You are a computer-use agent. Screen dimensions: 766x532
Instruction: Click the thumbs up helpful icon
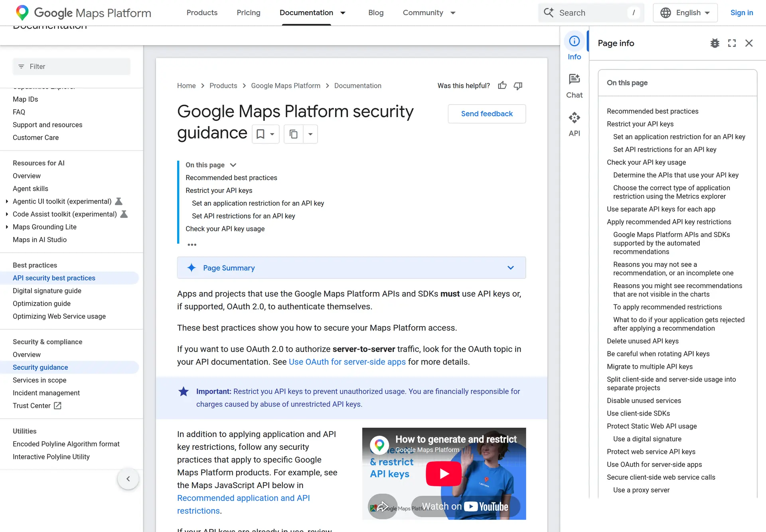(x=502, y=85)
